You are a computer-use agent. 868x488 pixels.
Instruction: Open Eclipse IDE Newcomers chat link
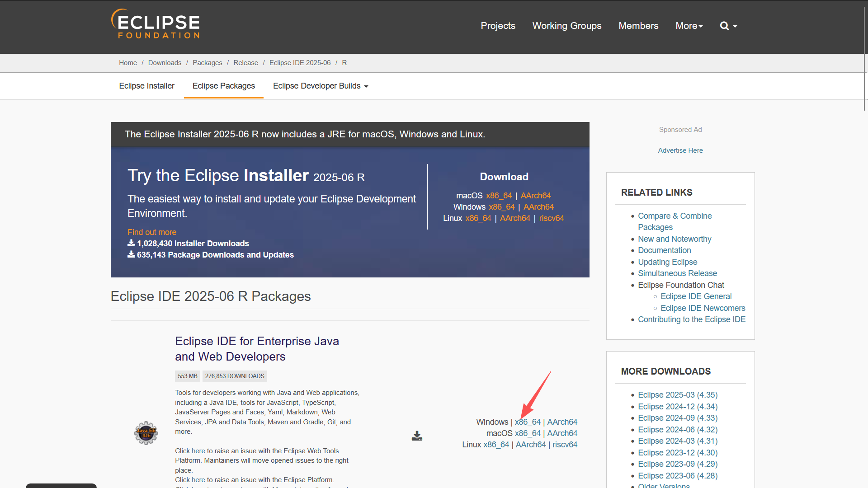coord(703,308)
